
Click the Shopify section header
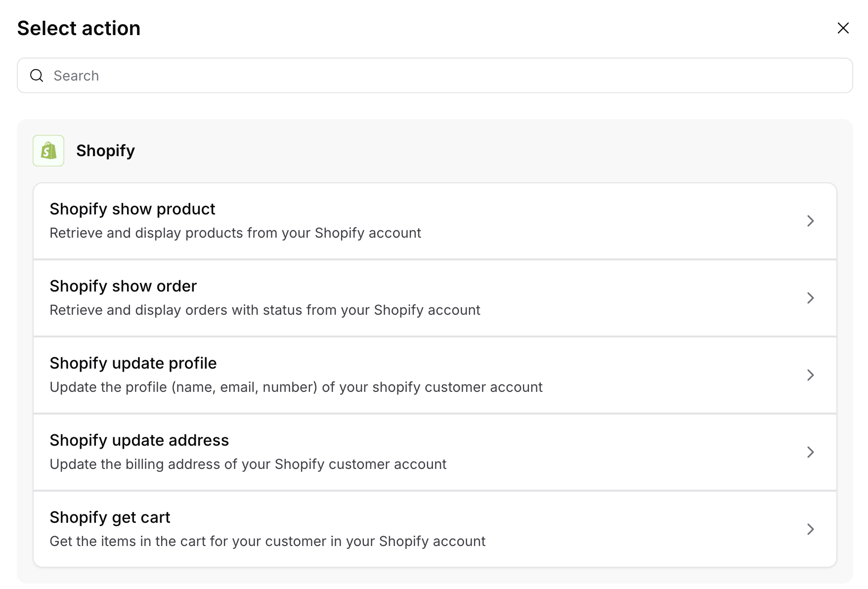pos(105,151)
